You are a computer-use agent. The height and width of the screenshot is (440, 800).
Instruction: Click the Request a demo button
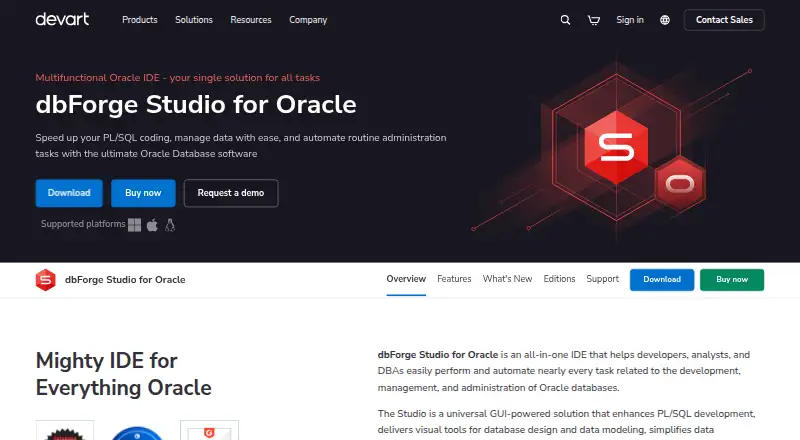point(231,193)
